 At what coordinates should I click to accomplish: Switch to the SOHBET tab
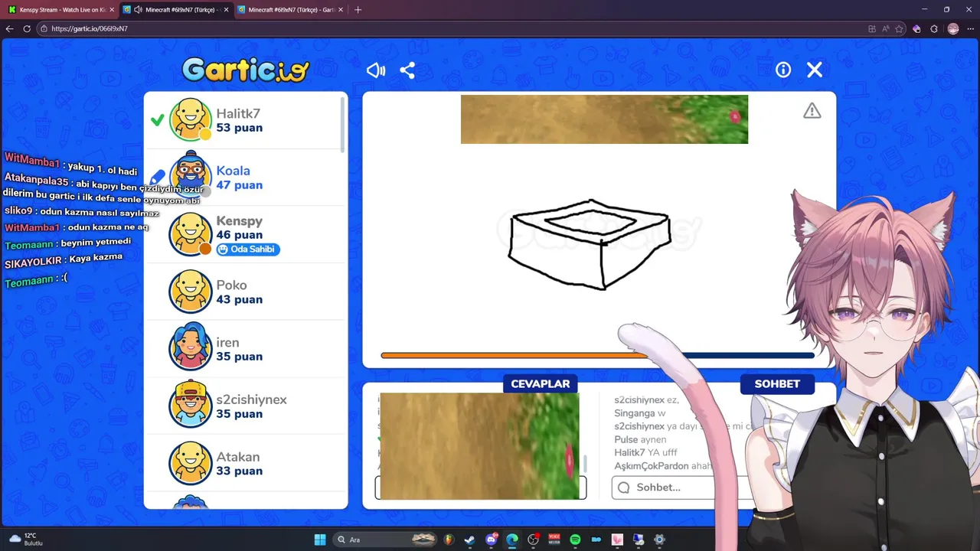(777, 384)
